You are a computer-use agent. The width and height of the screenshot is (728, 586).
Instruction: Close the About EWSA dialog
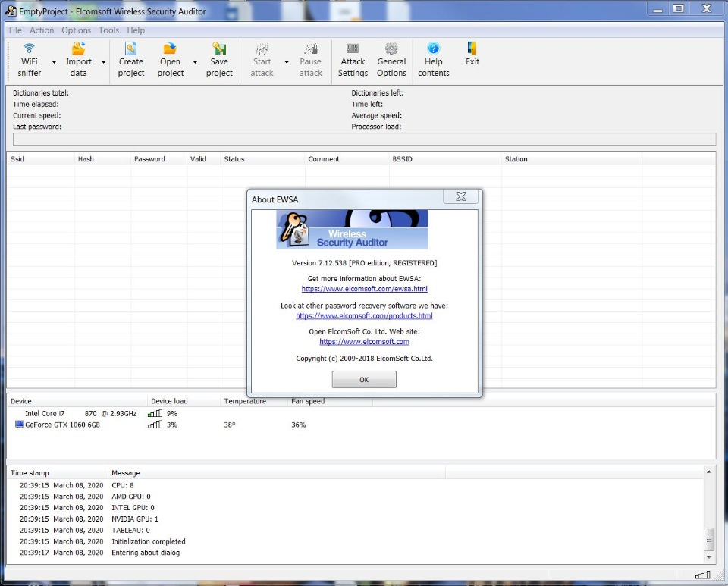pos(460,196)
